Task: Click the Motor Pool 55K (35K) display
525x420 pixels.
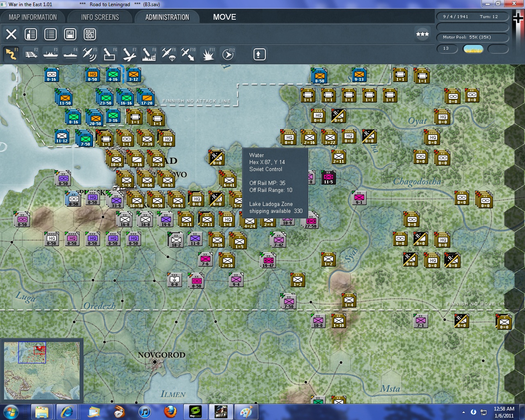Action: pos(472,37)
